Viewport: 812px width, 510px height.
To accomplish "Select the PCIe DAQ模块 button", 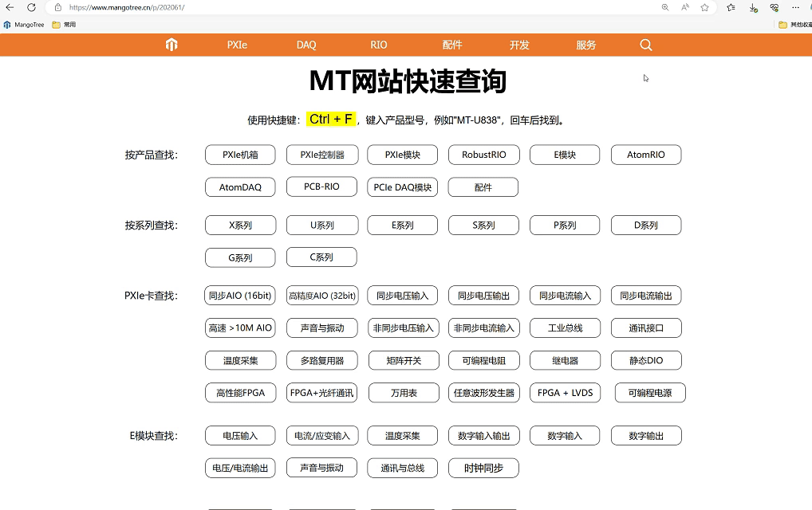I will pos(402,187).
